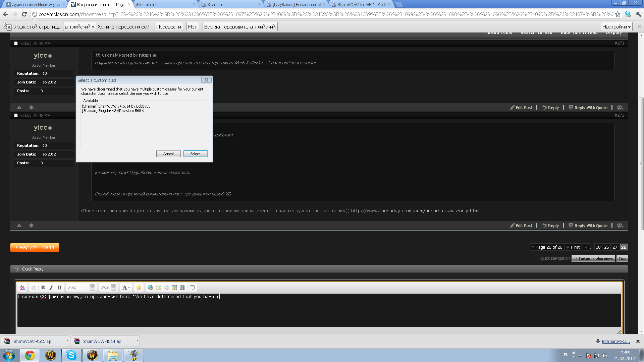Click Edit Post on post #272

click(x=521, y=226)
